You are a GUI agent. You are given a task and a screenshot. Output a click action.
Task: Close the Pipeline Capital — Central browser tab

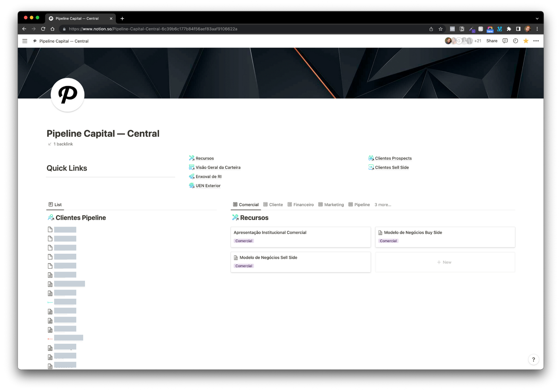click(111, 19)
